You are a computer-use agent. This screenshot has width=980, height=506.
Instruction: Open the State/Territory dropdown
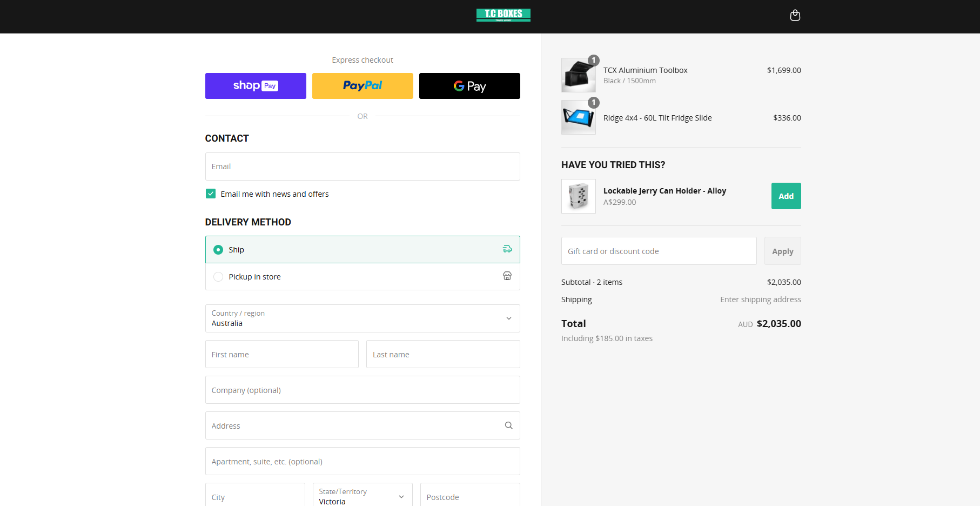click(x=362, y=496)
